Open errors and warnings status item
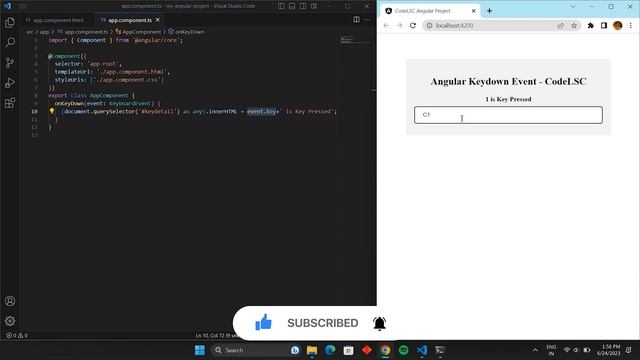The height and width of the screenshot is (360, 640). click(17, 336)
